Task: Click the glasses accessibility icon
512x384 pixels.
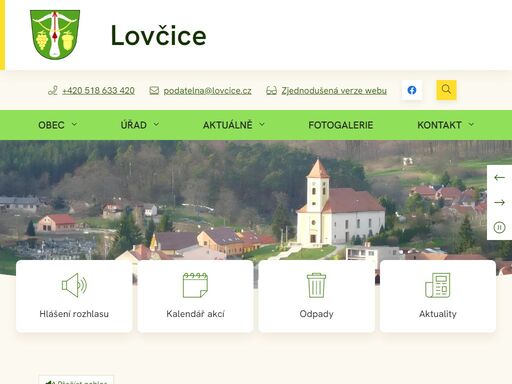Action: pos(271,90)
